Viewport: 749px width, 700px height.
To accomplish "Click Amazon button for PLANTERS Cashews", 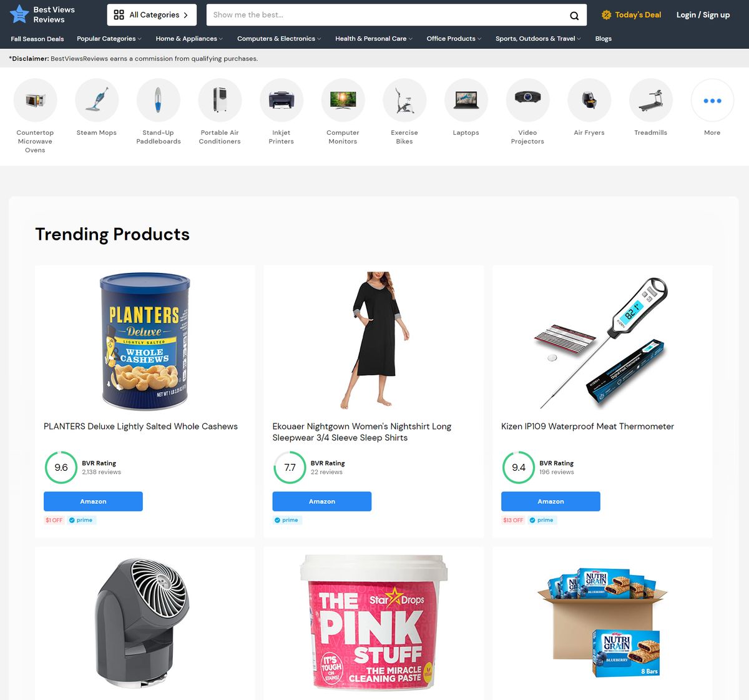I will point(93,501).
